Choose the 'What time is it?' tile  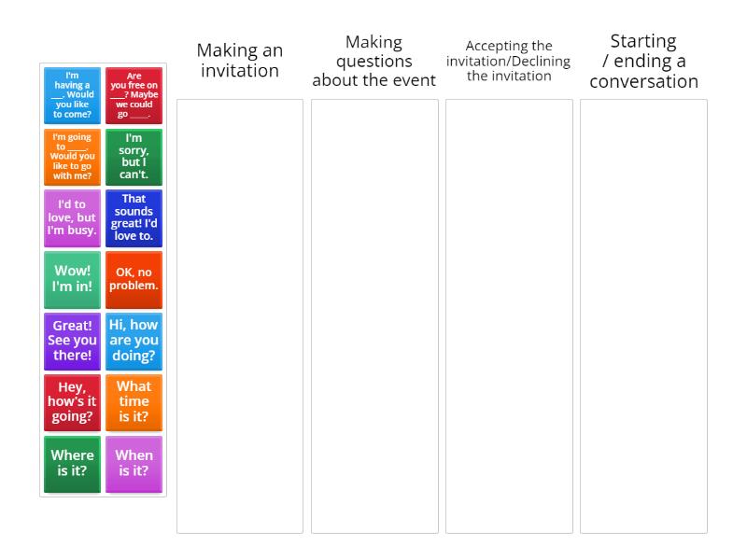coord(133,401)
